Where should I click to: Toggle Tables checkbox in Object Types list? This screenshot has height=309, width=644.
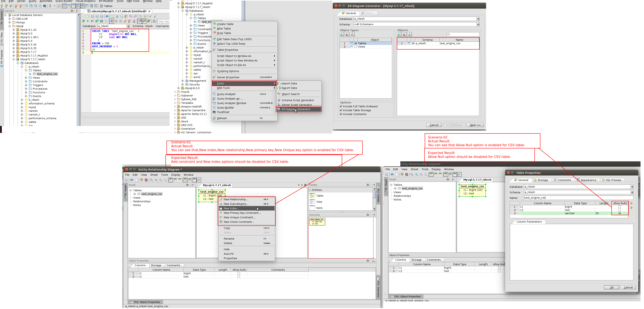click(x=356, y=43)
